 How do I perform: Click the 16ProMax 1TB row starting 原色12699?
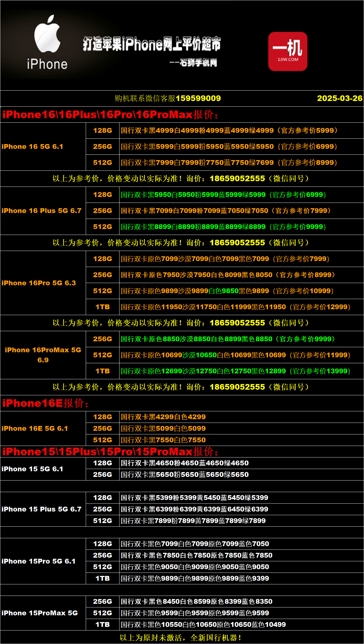tap(241, 371)
